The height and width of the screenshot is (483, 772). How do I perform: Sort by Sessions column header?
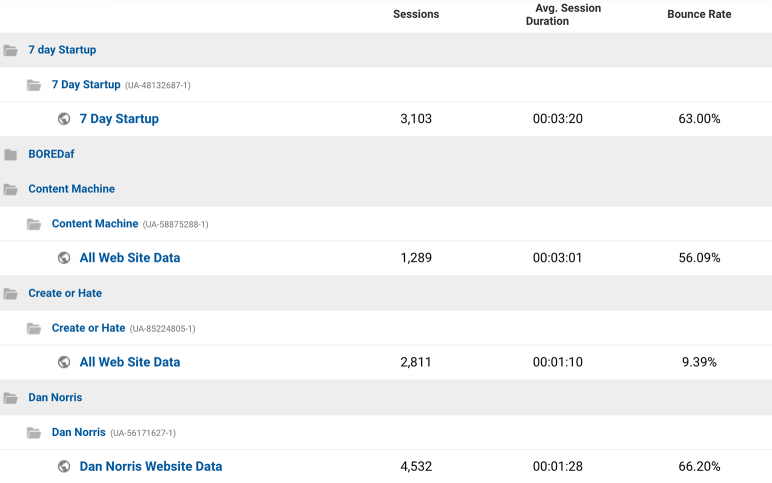416,14
